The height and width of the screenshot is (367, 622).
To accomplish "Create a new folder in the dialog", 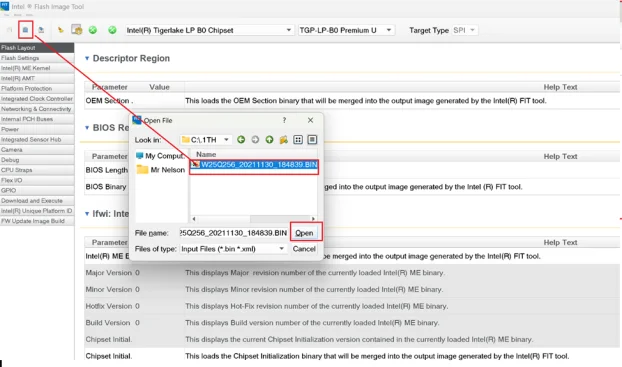I will point(284,140).
